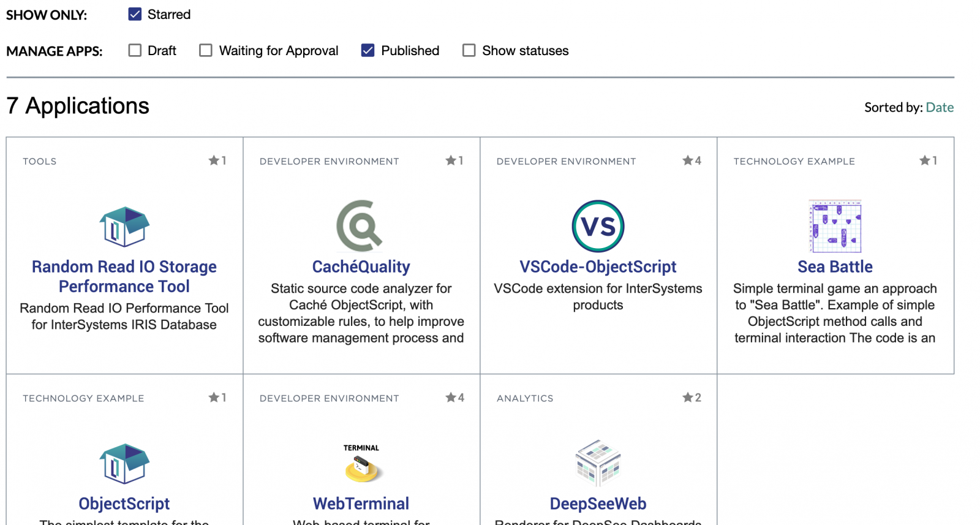Screen dimensions: 980x525
Task: Open the VSCode-ObjectScript title link
Action: [x=598, y=266]
